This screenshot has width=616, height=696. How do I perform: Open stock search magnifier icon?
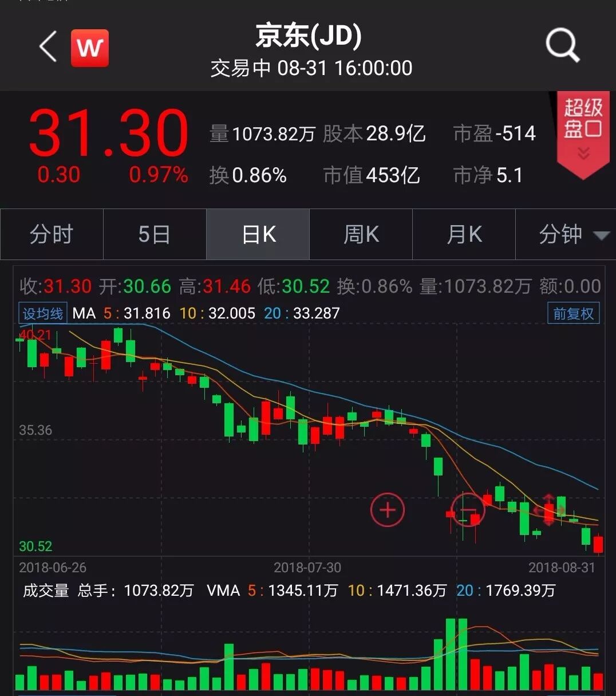click(x=562, y=46)
